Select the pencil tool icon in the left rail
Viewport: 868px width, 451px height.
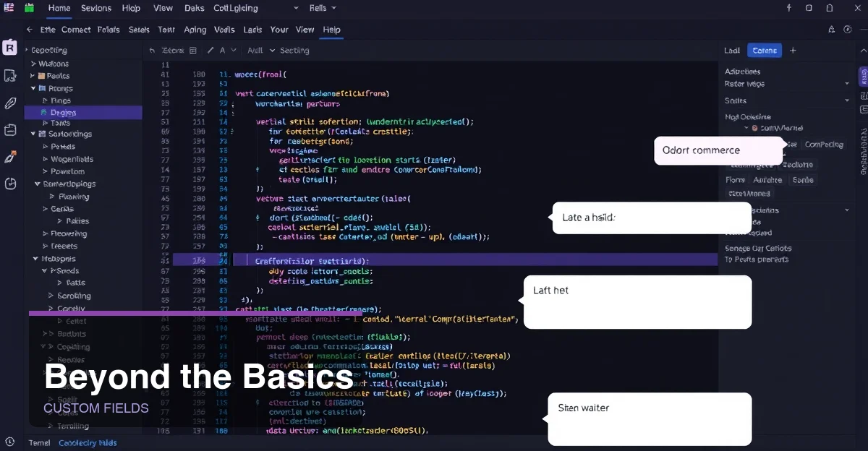[10, 103]
